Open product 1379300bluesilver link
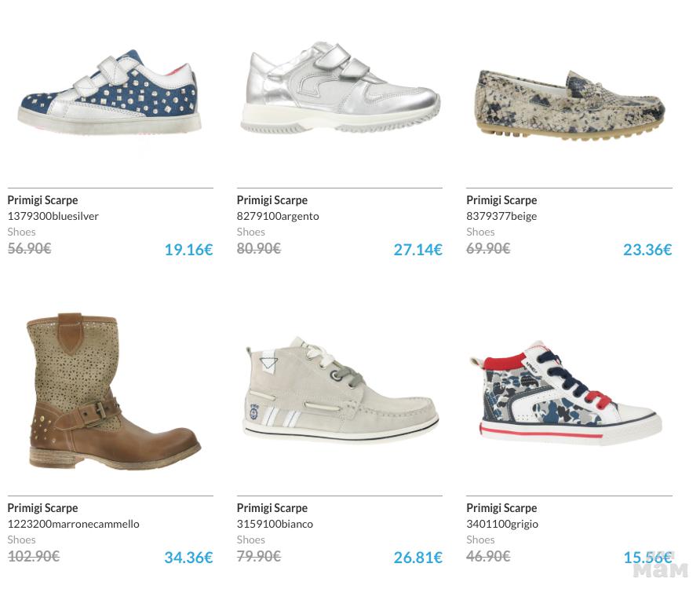Image resolution: width=700 pixels, height=589 pixels. tap(53, 216)
